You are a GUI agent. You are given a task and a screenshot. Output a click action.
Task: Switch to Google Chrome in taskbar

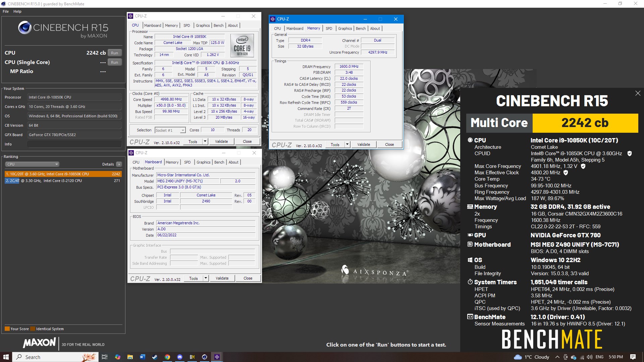pyautogui.click(x=167, y=357)
